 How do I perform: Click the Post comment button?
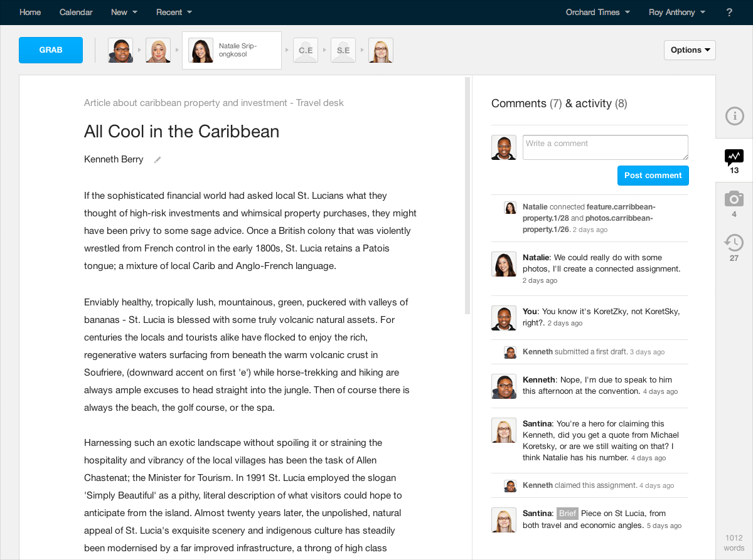click(x=653, y=176)
